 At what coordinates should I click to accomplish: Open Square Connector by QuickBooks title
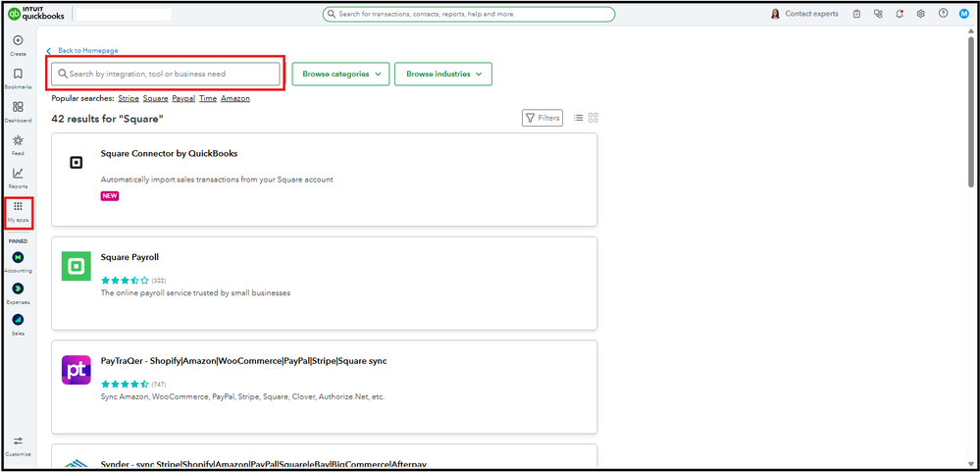click(169, 153)
